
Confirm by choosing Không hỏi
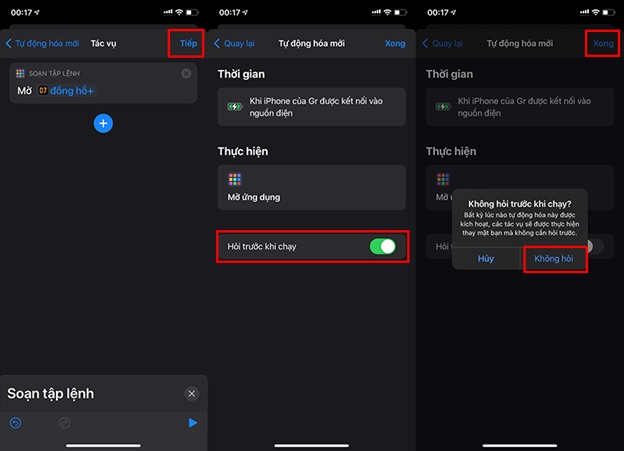(554, 258)
